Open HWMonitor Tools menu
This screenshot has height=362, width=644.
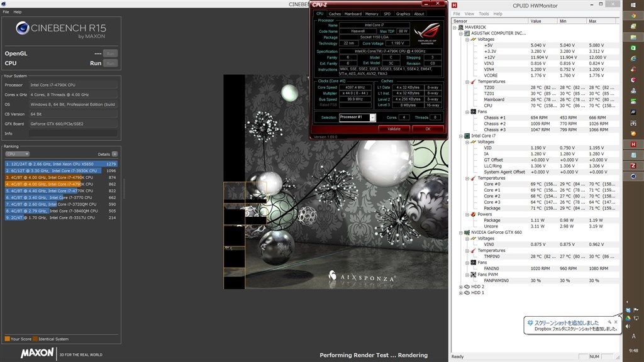pos(484,14)
